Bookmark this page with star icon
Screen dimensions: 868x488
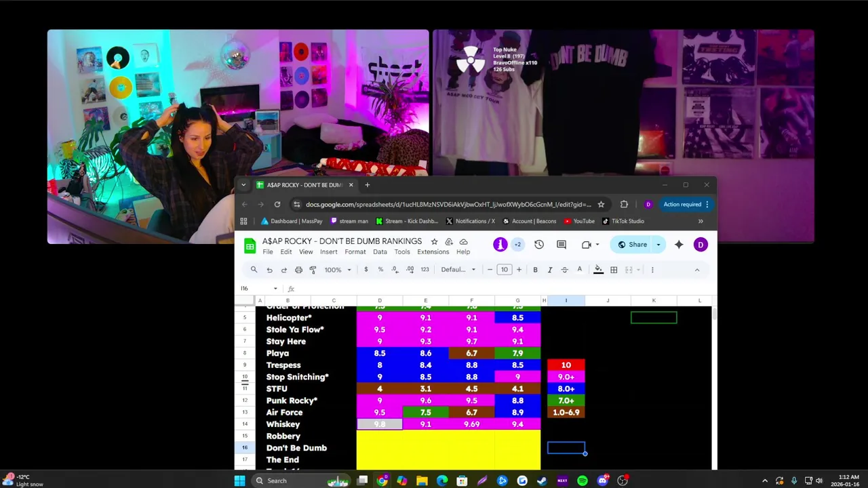[601, 205]
